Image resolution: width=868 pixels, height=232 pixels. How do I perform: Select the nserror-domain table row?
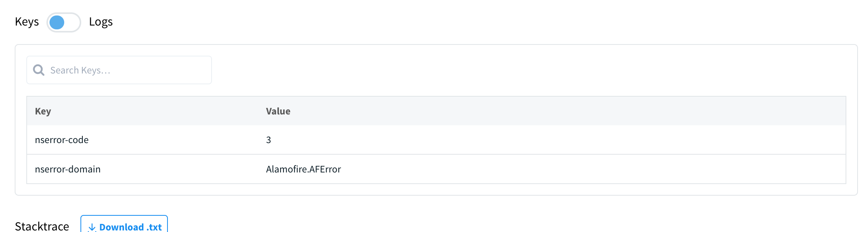(x=155, y=169)
